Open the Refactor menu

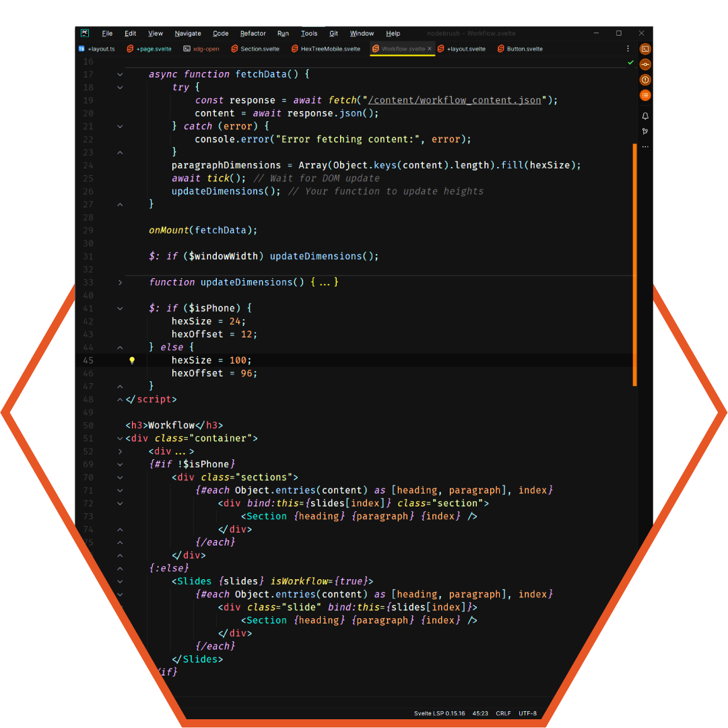click(253, 34)
